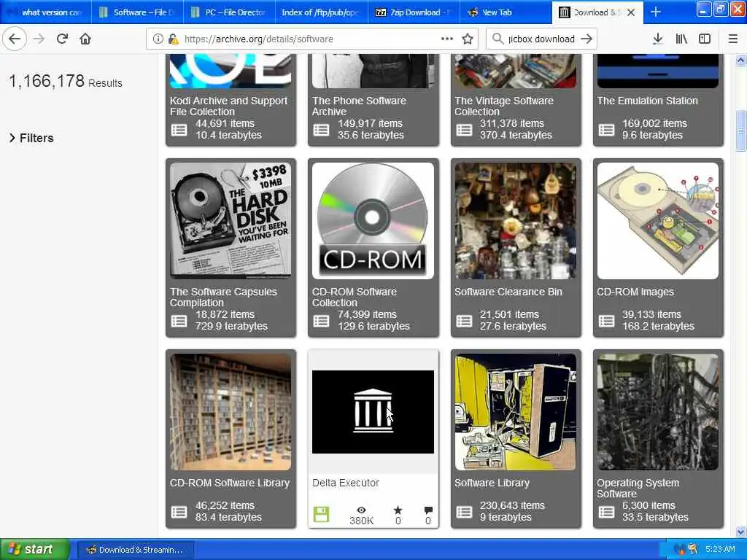Viewport: 747px width, 560px height.
Task: Open The Vintage Software Collection link
Action: click(x=504, y=106)
